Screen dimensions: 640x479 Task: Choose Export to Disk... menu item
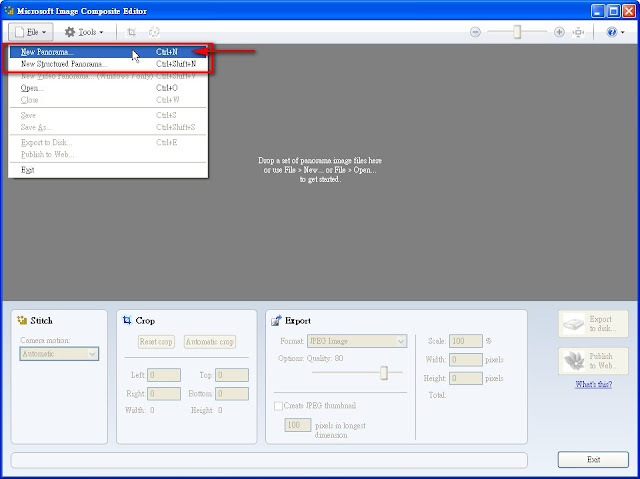tap(108, 142)
